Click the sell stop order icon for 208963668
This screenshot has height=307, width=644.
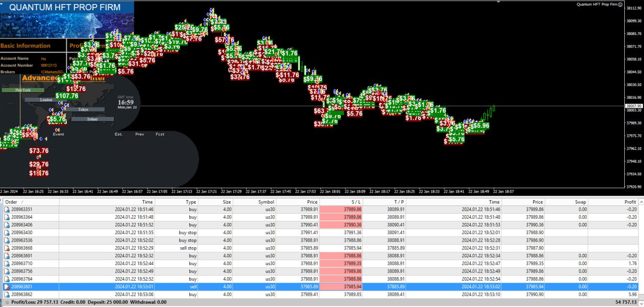coord(7,248)
